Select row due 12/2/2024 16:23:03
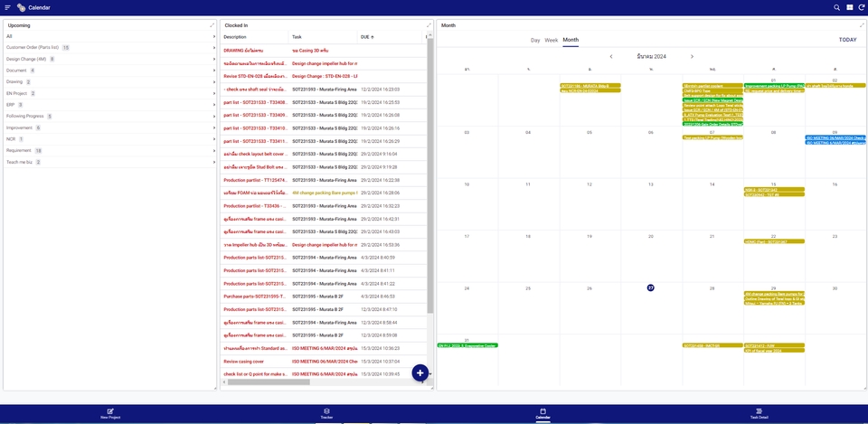Screen dimensions: 868x424 [324, 90]
